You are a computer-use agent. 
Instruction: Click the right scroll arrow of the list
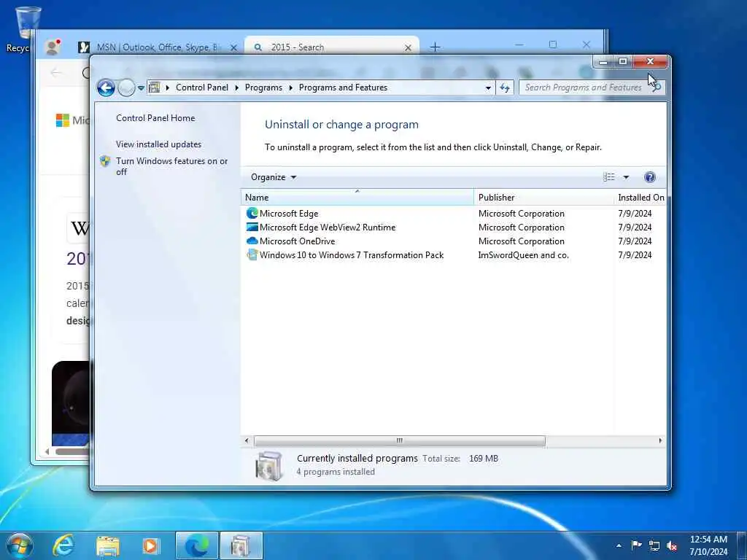(660, 440)
